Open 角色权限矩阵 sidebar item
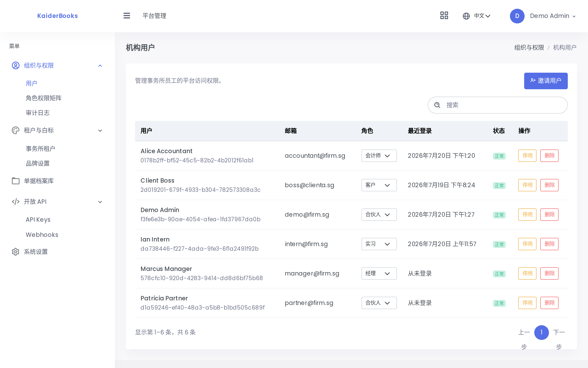 (44, 98)
